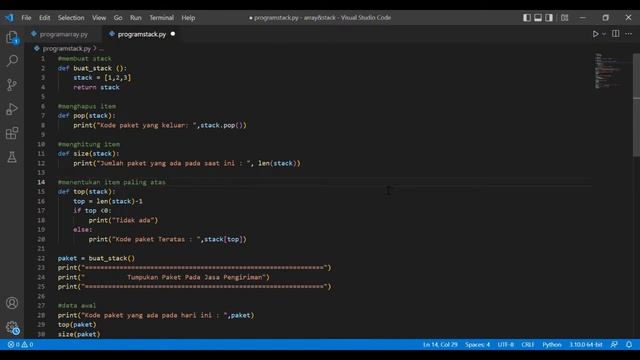Open the Selection menu
The image size is (640, 360).
[x=71, y=18]
